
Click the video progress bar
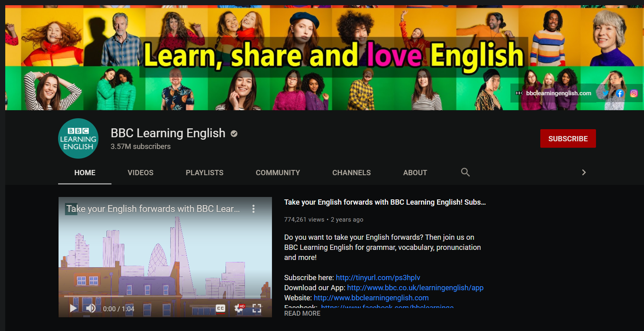click(x=165, y=296)
